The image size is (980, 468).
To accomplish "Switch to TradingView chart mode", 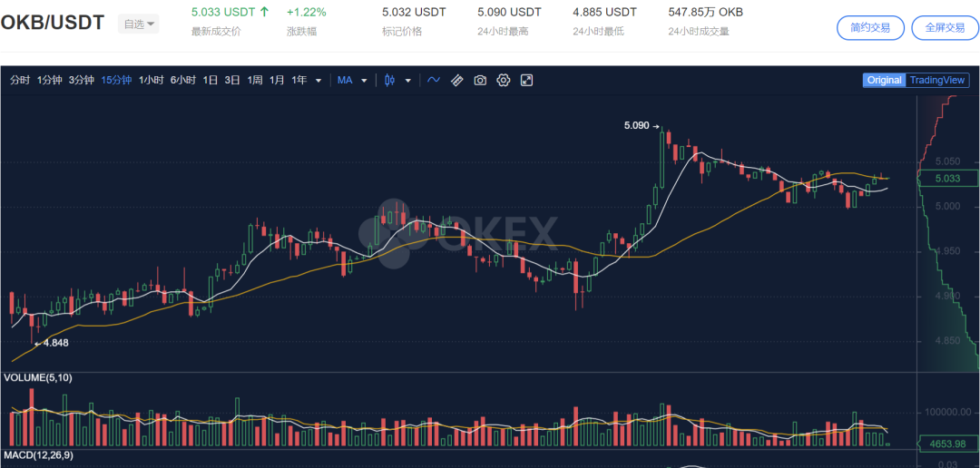I will pyautogui.click(x=937, y=80).
